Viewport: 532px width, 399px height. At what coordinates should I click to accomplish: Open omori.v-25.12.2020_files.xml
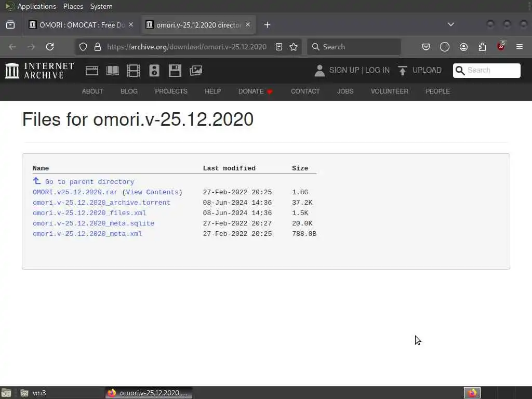click(89, 213)
